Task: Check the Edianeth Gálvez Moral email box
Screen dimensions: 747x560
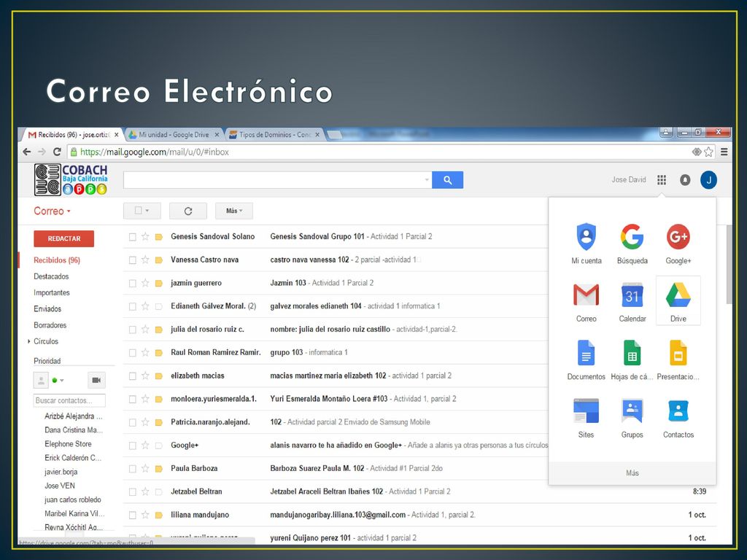Action: tap(133, 306)
